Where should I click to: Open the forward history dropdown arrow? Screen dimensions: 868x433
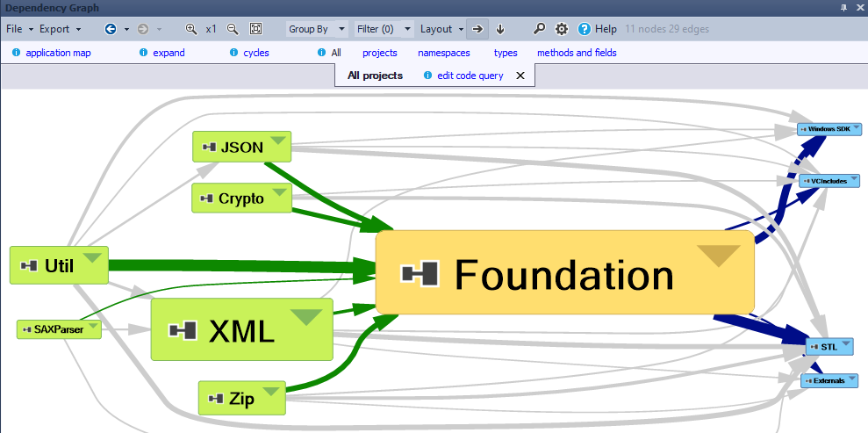coord(159,29)
